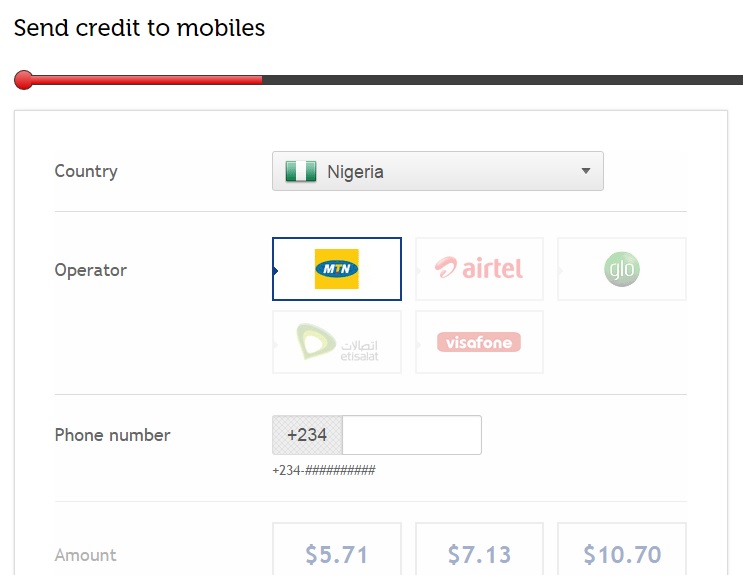Click the Operator label
Screen dimensions: 743x575
(x=91, y=270)
